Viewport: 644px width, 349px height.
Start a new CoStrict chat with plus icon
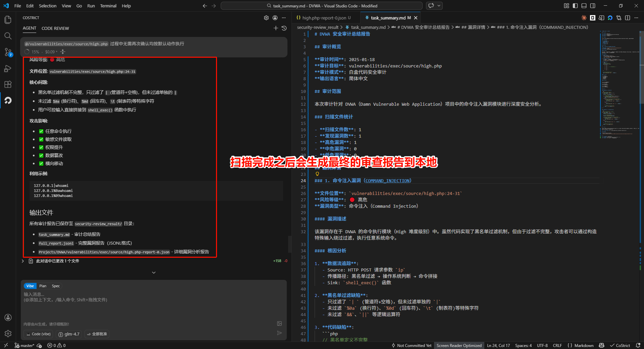point(276,28)
